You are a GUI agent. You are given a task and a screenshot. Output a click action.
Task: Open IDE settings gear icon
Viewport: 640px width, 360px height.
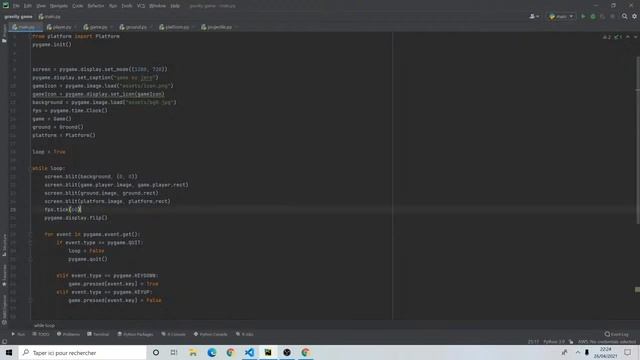click(x=634, y=16)
